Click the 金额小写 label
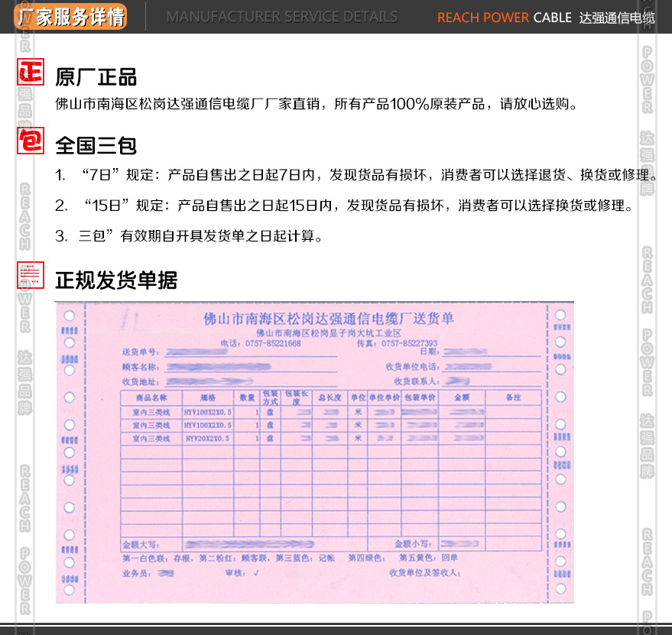The height and width of the screenshot is (635, 672). [413, 544]
